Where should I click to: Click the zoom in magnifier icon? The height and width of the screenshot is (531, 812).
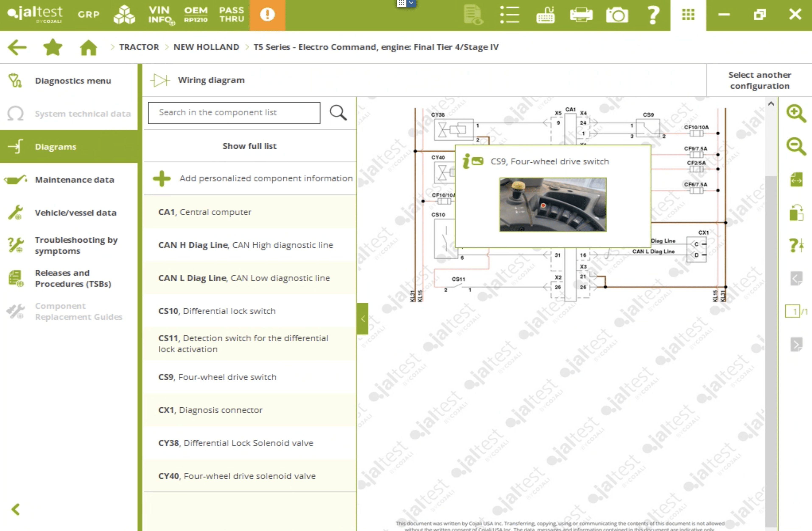tap(796, 113)
